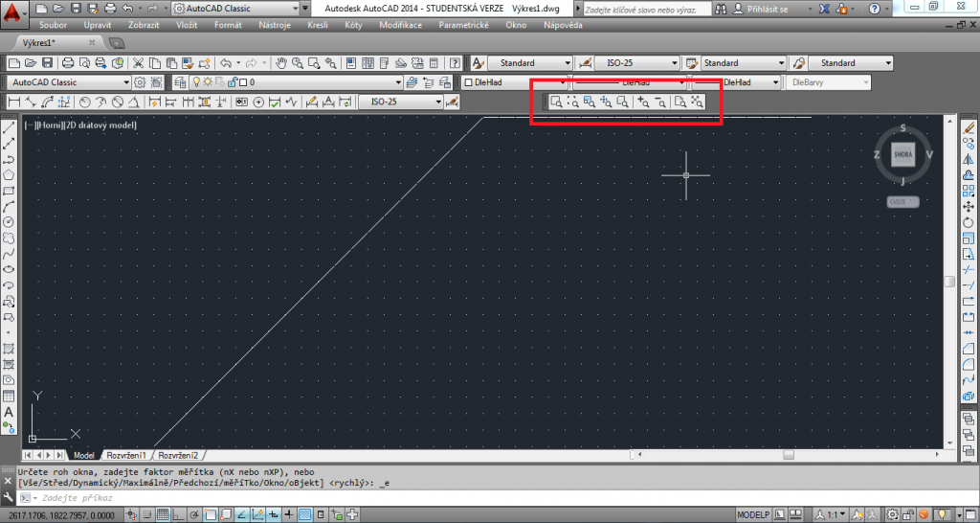Open the Undo history dropdown arrow
The image size is (980, 523).
pos(238,63)
